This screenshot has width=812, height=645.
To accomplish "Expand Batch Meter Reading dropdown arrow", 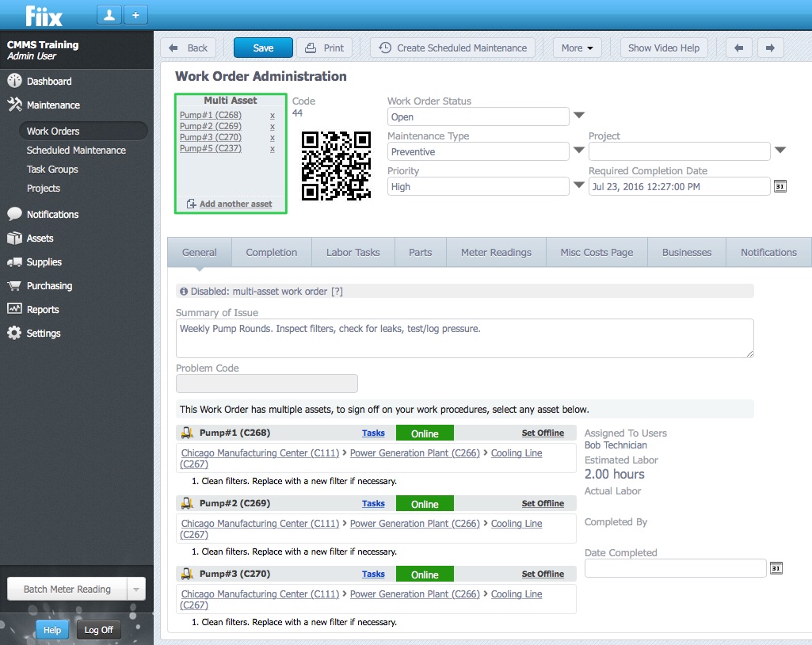I will point(136,589).
